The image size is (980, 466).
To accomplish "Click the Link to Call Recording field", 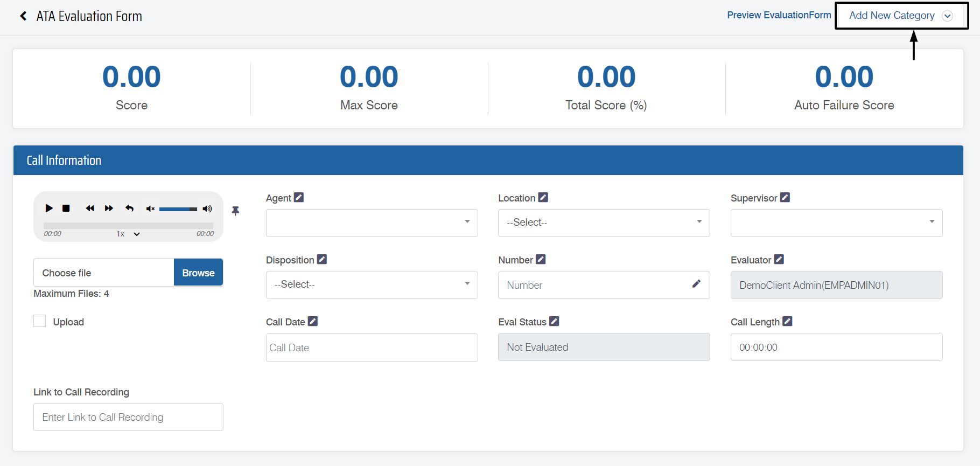I will (x=128, y=417).
